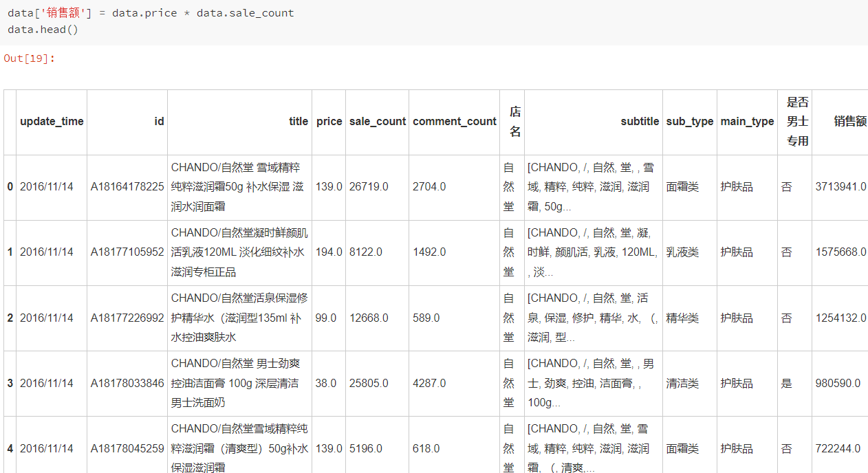Click title containing 活泉保湿修护精华水
The height and width of the screenshot is (473, 868).
coord(239,318)
